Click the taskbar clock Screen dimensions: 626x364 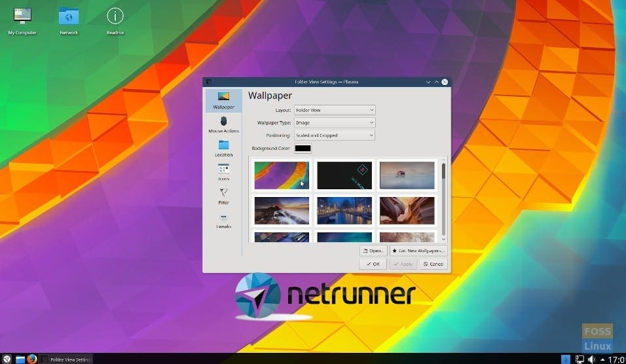click(x=616, y=359)
